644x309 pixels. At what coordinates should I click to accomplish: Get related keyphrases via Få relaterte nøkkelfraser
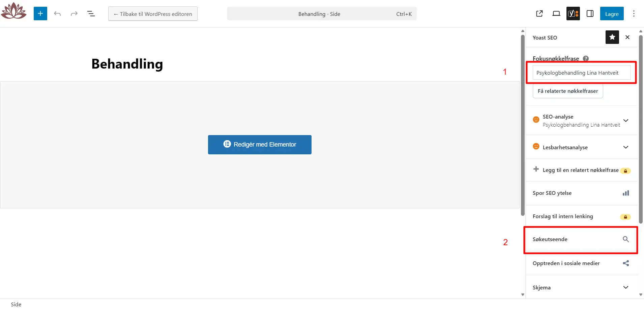pos(568,91)
